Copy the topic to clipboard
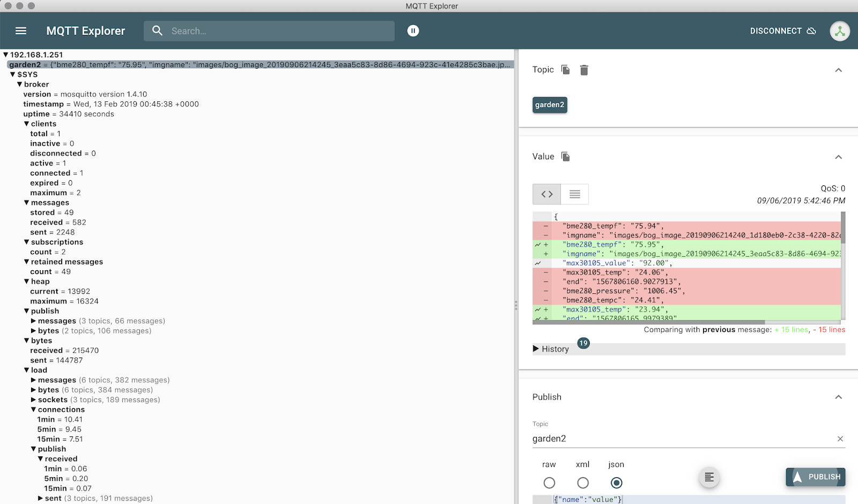 tap(565, 70)
